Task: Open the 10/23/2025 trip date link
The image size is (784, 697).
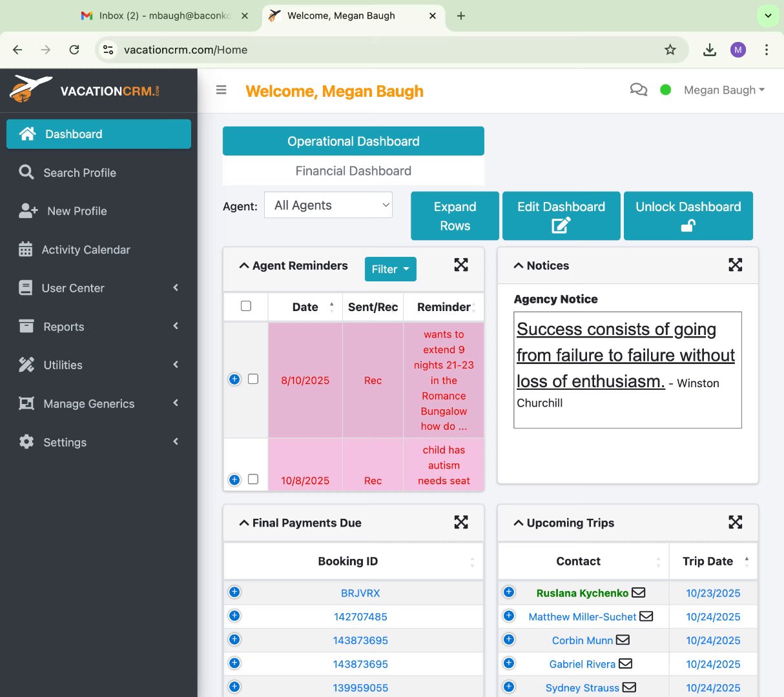Action: pyautogui.click(x=713, y=592)
